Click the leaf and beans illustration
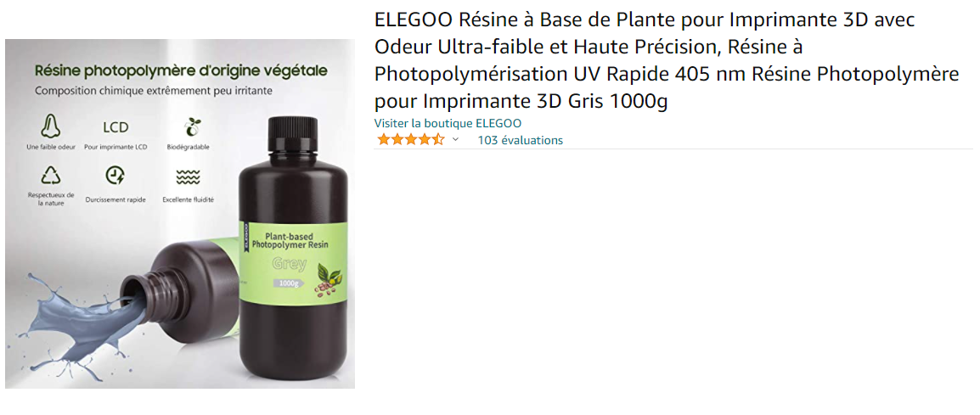This screenshot has height=415, width=980. tap(328, 278)
